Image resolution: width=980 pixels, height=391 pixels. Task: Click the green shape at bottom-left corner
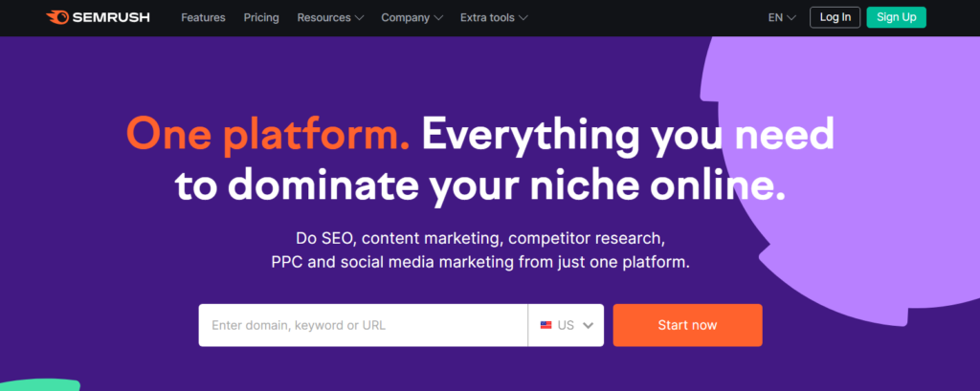(36, 385)
